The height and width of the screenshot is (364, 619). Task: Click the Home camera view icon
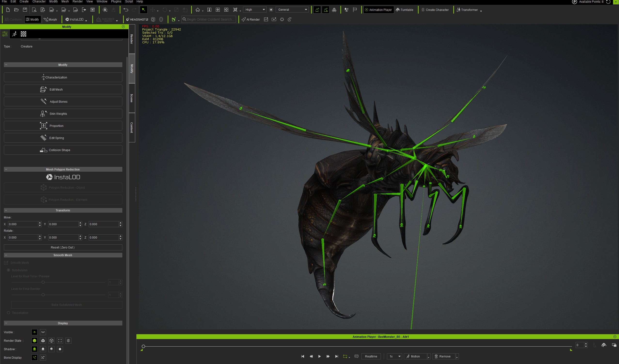[x=197, y=10]
